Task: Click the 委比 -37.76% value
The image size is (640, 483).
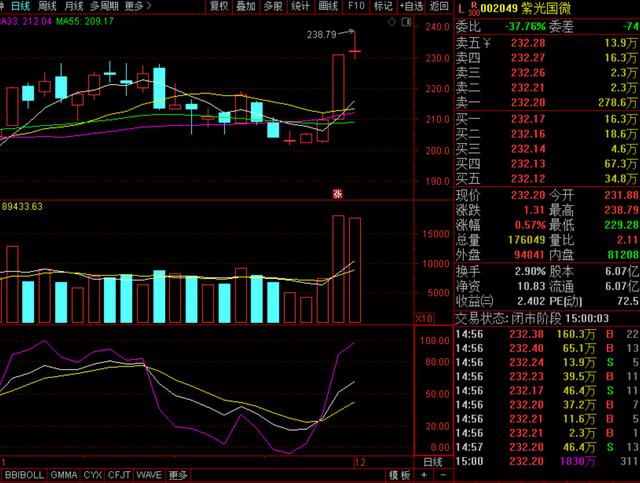Action: [525, 27]
